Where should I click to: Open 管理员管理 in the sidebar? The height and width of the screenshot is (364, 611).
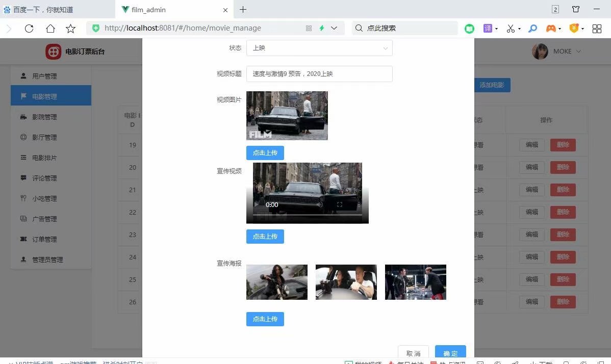click(51, 259)
